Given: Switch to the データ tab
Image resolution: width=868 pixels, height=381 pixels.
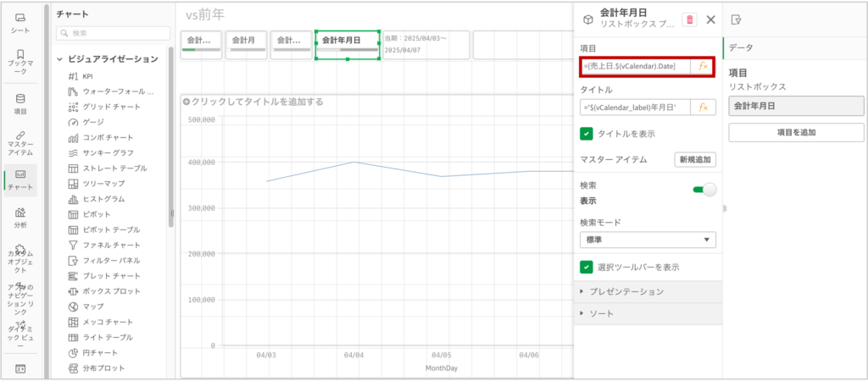Looking at the screenshot, I should pyautogui.click(x=741, y=47).
